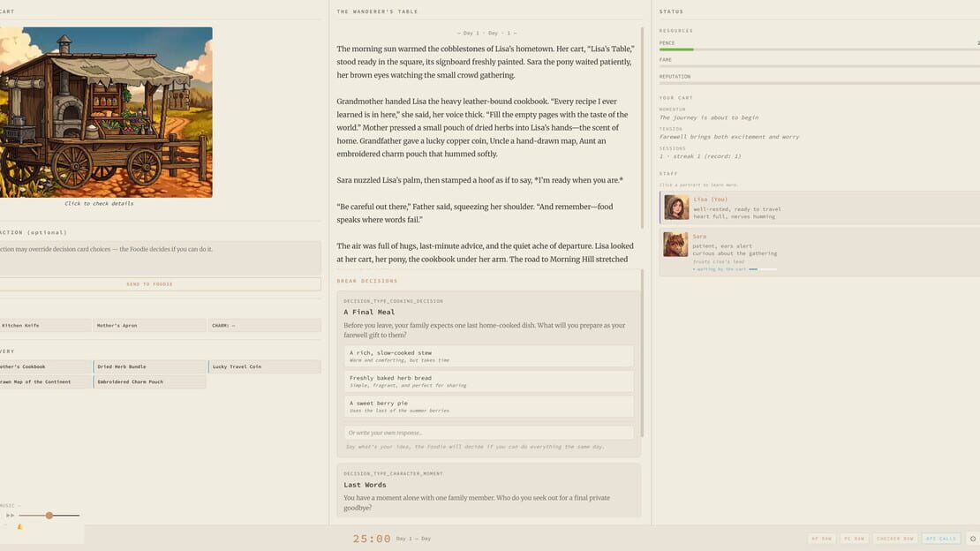The height and width of the screenshot is (551, 980).
Task: Click the green Pence resource bar
Action: 676,49
